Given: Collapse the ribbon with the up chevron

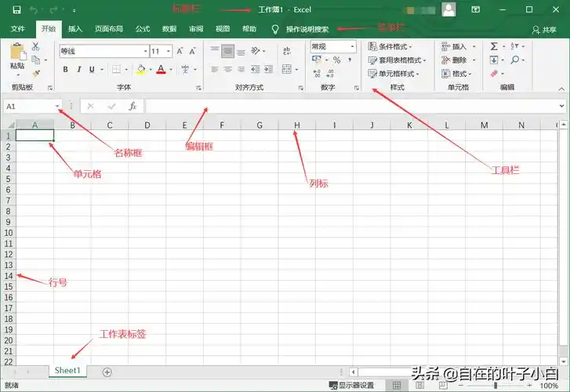Looking at the screenshot, I should (561, 89).
